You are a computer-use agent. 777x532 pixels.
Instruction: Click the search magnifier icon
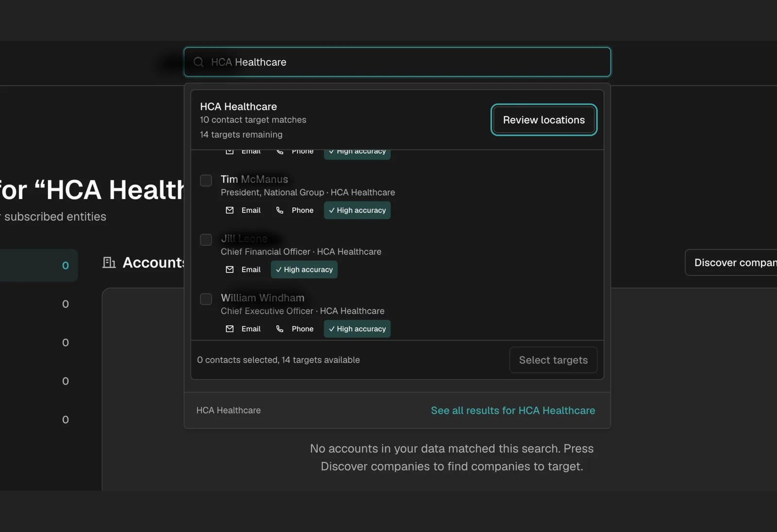[199, 62]
